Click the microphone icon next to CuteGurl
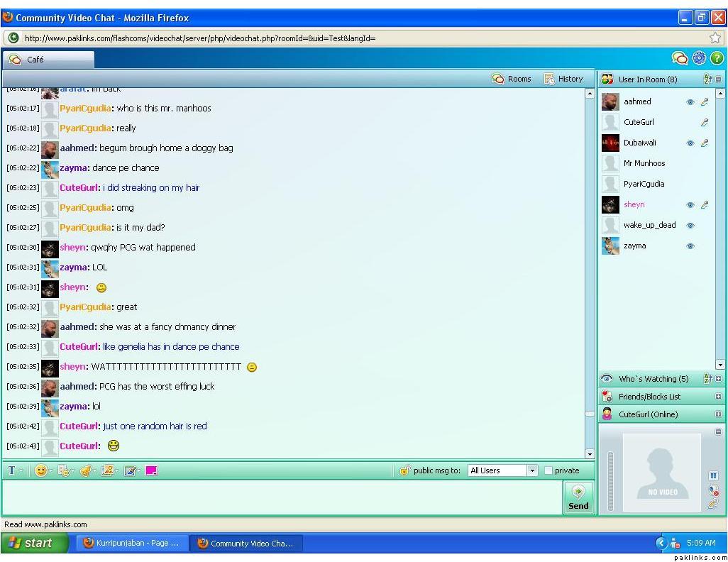 [705, 123]
